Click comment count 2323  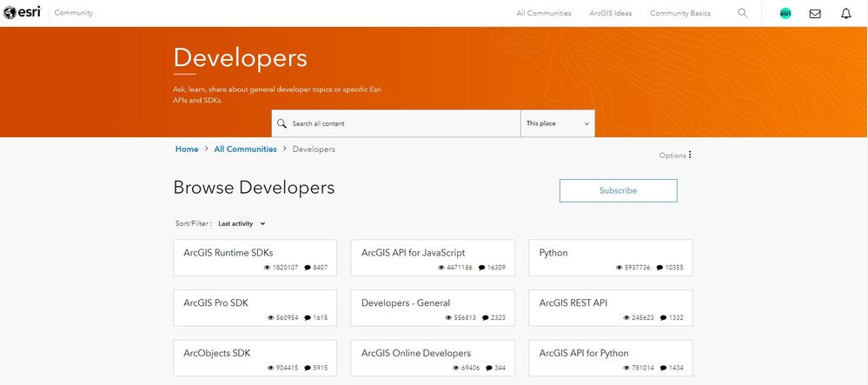pyautogui.click(x=498, y=318)
